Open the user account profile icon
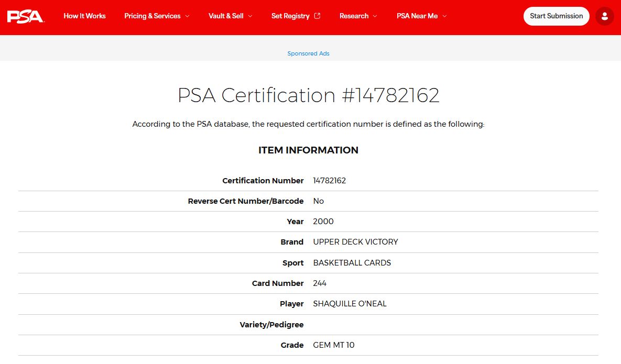 (x=605, y=16)
